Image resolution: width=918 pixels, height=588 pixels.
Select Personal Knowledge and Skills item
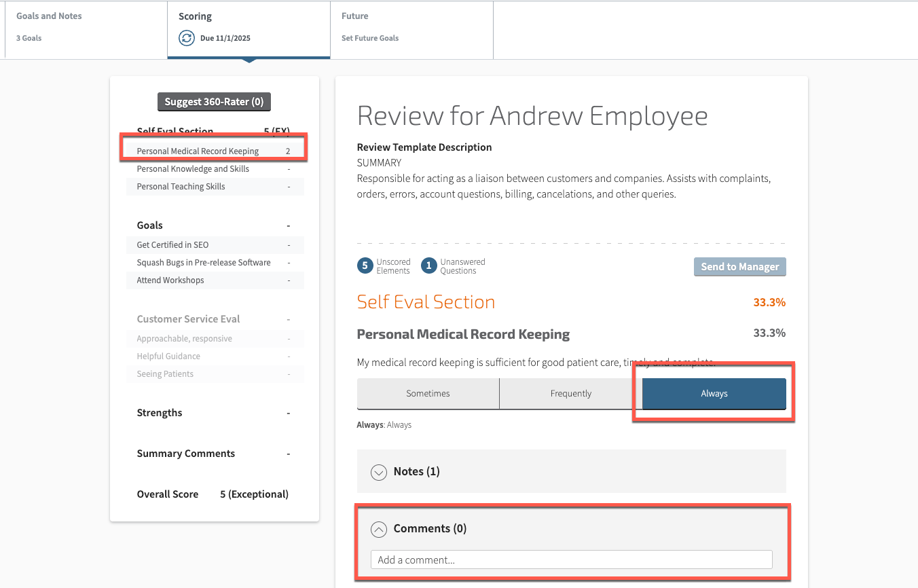215,169
